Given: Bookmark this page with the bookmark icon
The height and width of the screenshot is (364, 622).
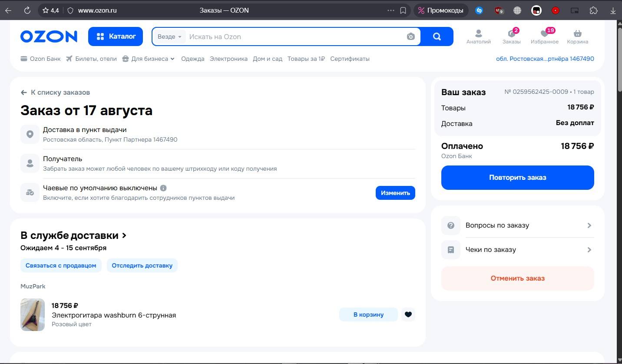Looking at the screenshot, I should (403, 10).
